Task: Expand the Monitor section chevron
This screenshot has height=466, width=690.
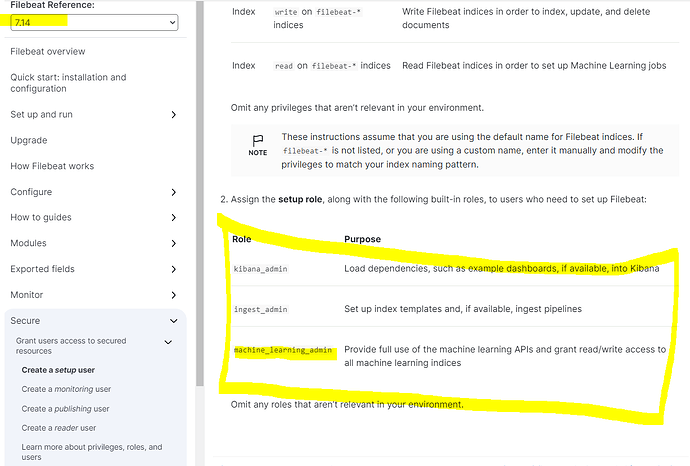Action: 173,295
